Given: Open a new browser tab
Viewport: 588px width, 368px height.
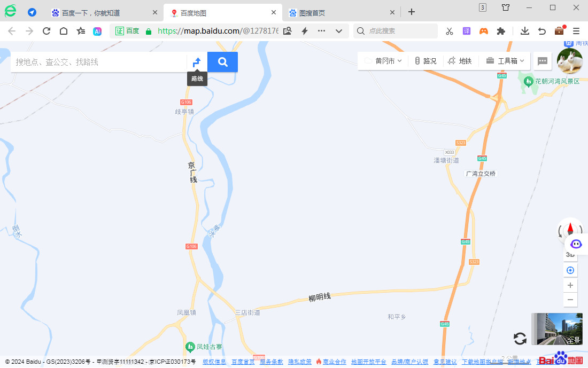Looking at the screenshot, I should tap(412, 12).
